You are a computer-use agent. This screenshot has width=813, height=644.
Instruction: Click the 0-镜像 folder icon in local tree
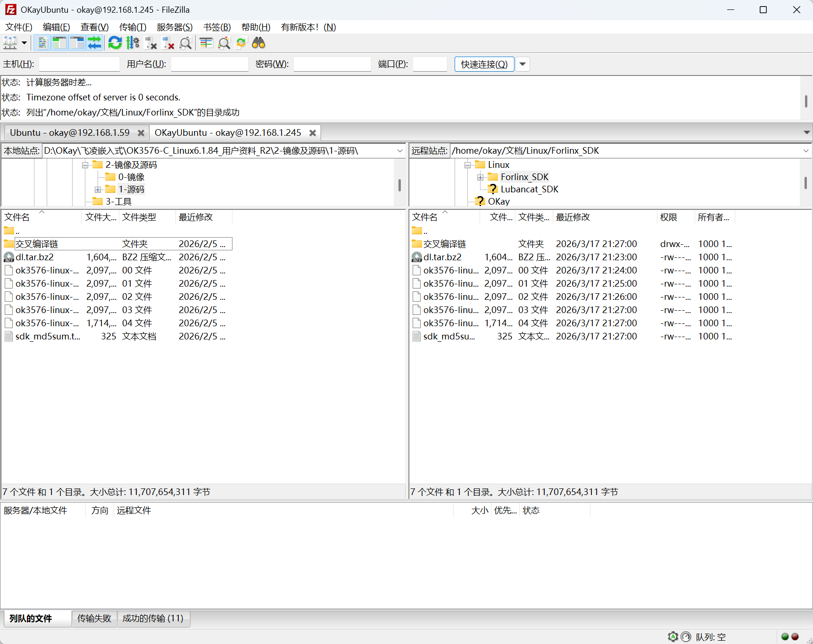(110, 177)
